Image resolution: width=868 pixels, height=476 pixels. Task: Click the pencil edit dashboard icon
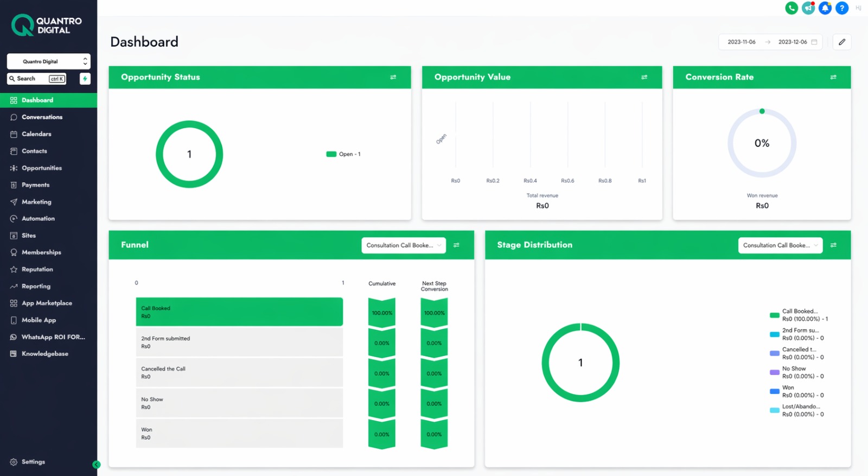[x=842, y=42]
